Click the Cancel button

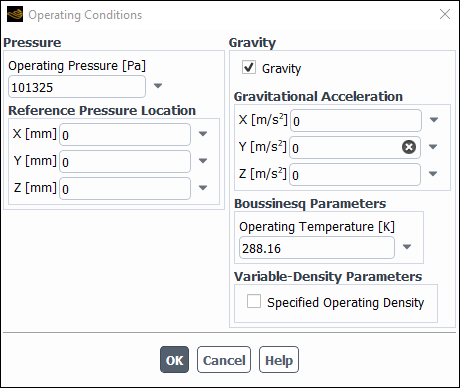click(224, 360)
